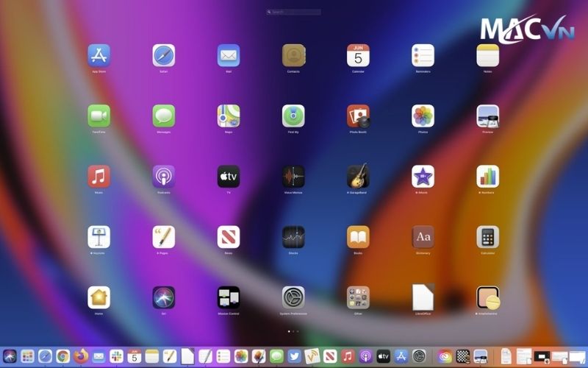Launch Photo Booth
Image resolution: width=588 pixels, height=368 pixels.
358,116
